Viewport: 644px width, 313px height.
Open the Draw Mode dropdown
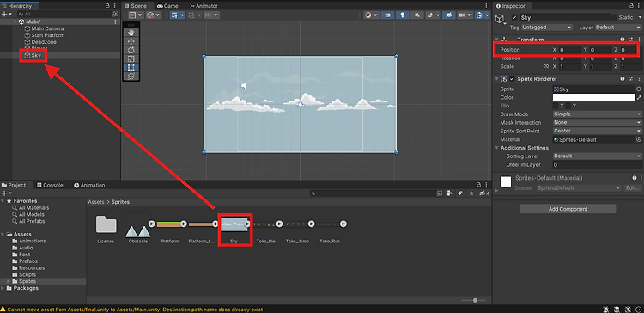tap(597, 114)
